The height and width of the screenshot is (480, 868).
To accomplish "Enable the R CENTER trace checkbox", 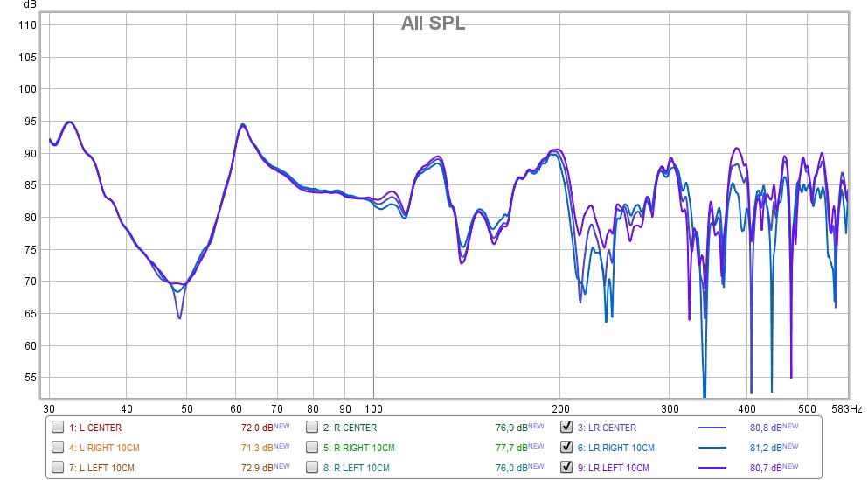I will pos(312,428).
